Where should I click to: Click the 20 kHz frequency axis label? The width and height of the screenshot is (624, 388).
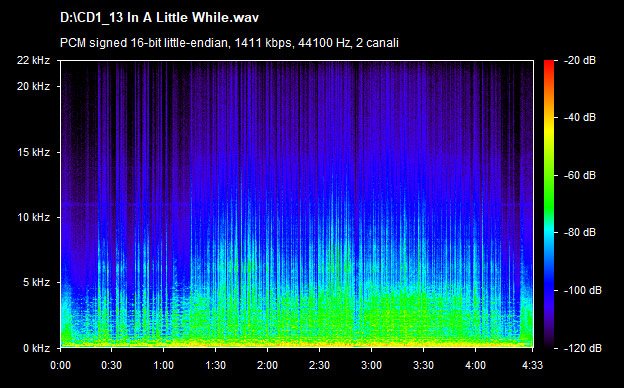(x=33, y=86)
